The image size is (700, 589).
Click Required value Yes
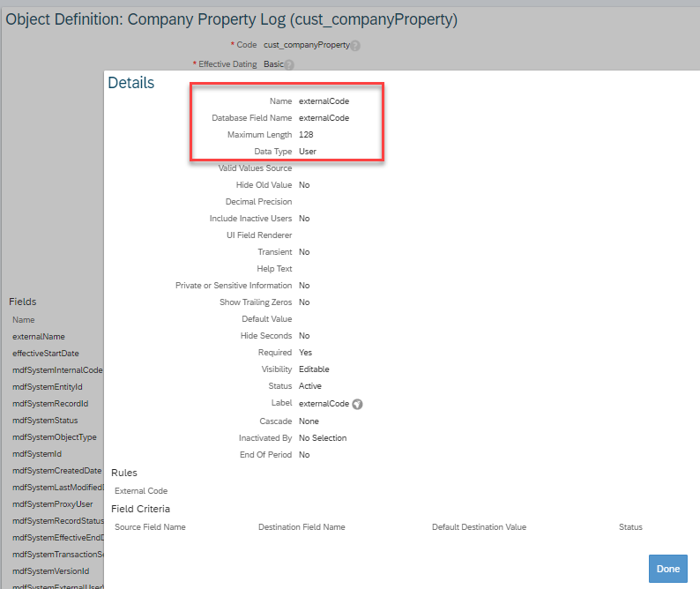click(305, 353)
